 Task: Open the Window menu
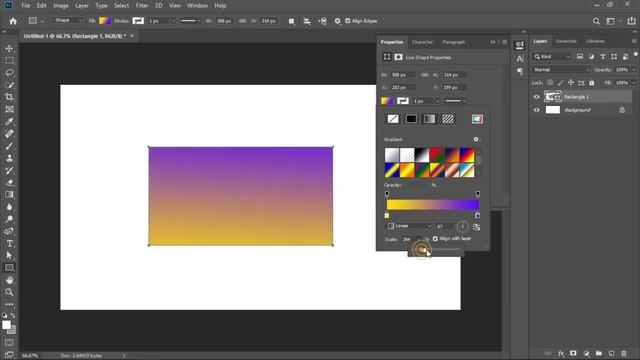pyautogui.click(x=197, y=6)
